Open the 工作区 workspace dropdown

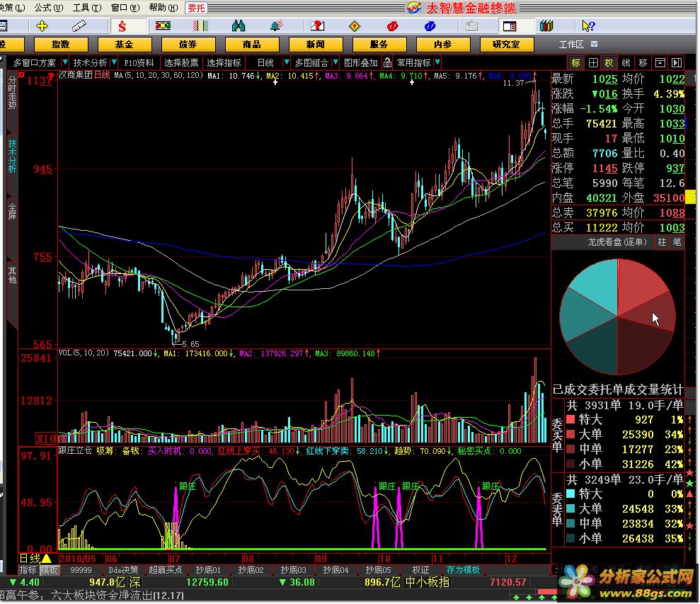(x=595, y=44)
